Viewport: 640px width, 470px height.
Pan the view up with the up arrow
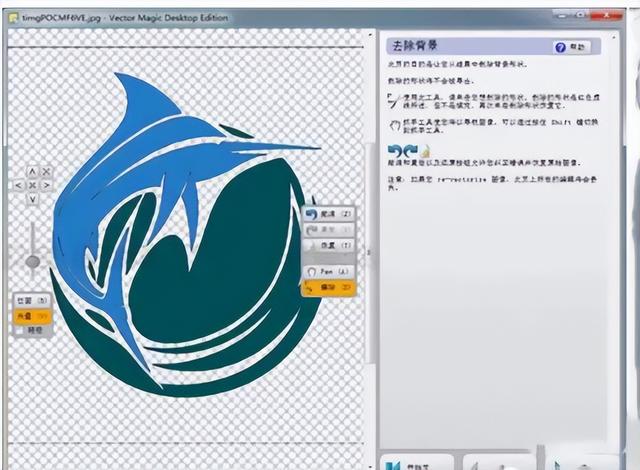(32, 172)
